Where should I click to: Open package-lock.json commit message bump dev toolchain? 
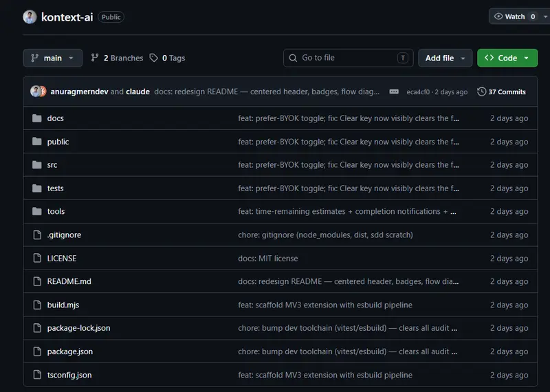(x=347, y=328)
